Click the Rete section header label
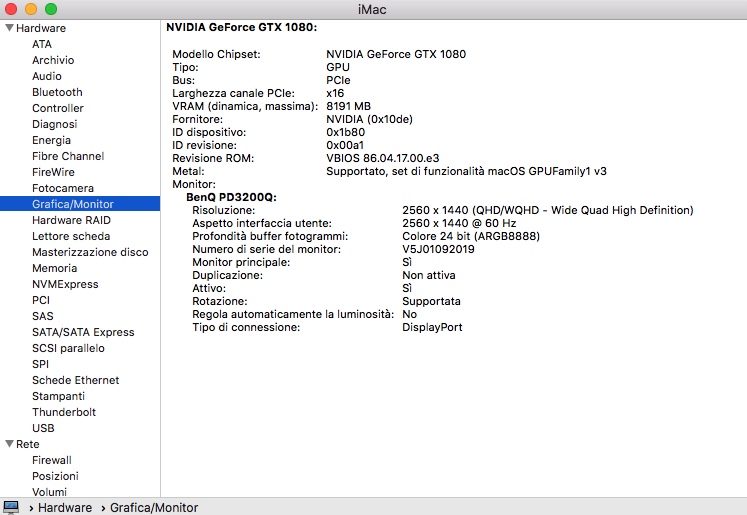747x515 pixels. (x=28, y=444)
